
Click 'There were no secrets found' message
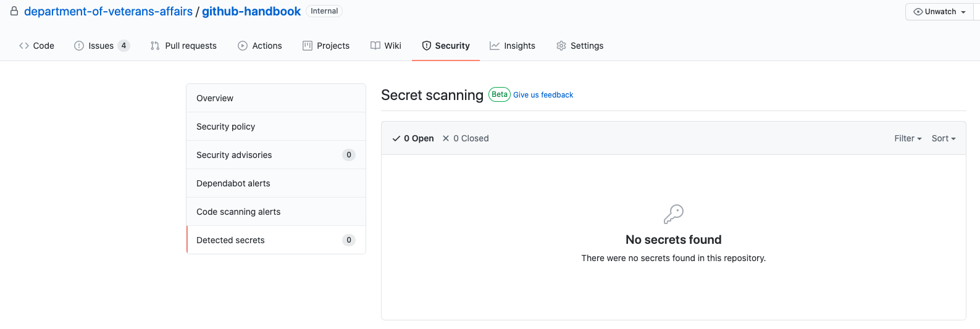[x=674, y=258]
